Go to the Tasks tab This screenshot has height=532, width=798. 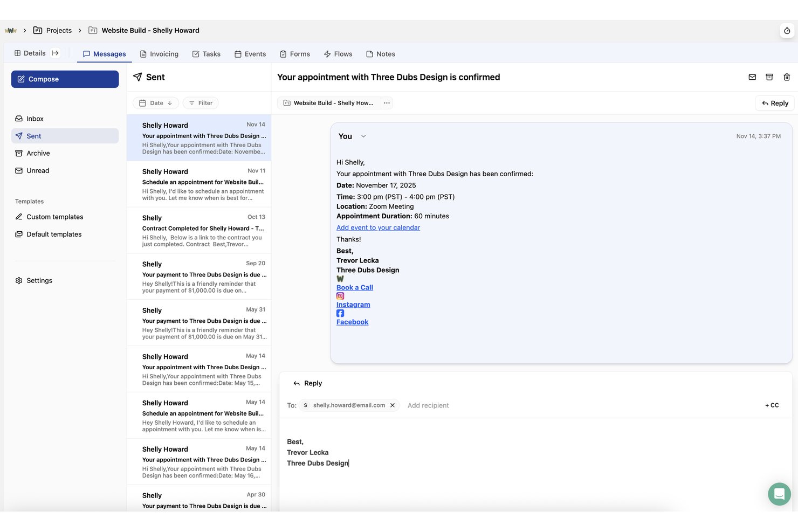click(x=207, y=54)
